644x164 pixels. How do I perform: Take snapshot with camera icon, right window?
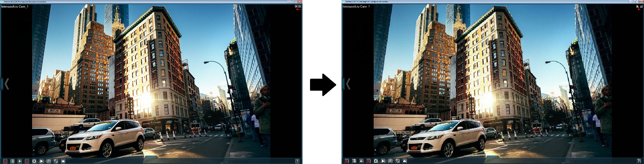click(405, 161)
